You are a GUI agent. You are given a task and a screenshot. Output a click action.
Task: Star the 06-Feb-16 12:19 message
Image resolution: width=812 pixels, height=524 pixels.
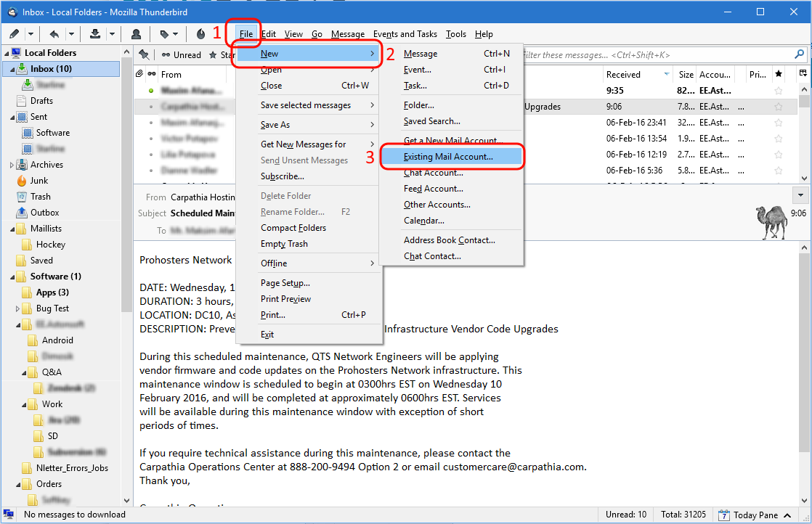(x=779, y=155)
